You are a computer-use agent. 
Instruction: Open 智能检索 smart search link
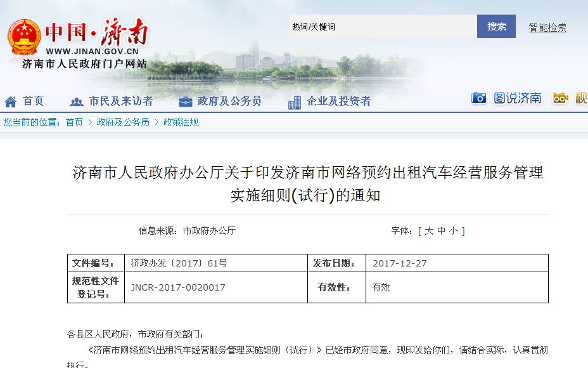click(547, 27)
